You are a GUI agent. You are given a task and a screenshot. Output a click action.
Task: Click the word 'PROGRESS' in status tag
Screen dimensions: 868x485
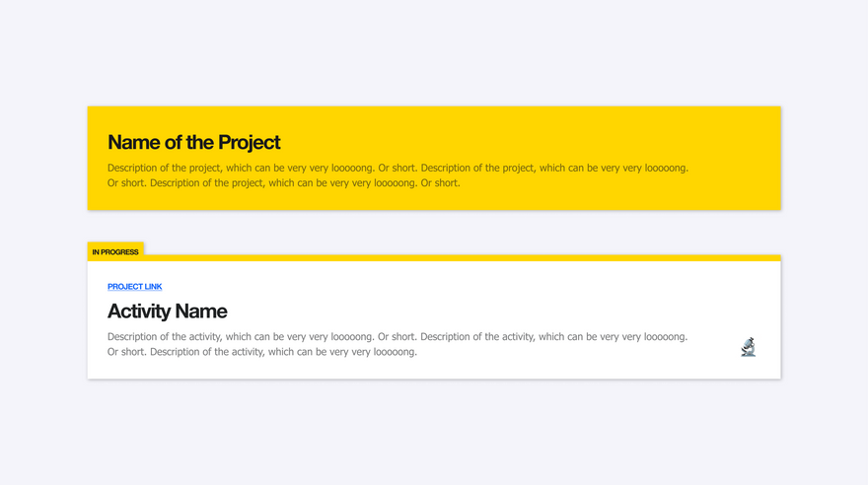pyautogui.click(x=120, y=252)
